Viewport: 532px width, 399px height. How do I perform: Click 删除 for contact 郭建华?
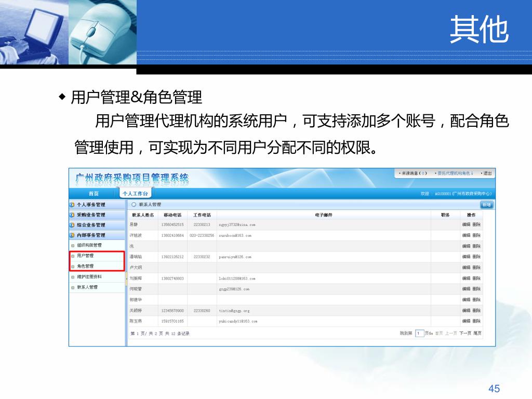[x=477, y=300]
